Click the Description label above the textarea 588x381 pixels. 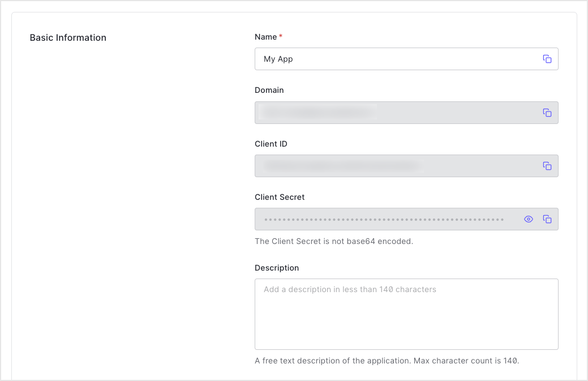(x=277, y=267)
